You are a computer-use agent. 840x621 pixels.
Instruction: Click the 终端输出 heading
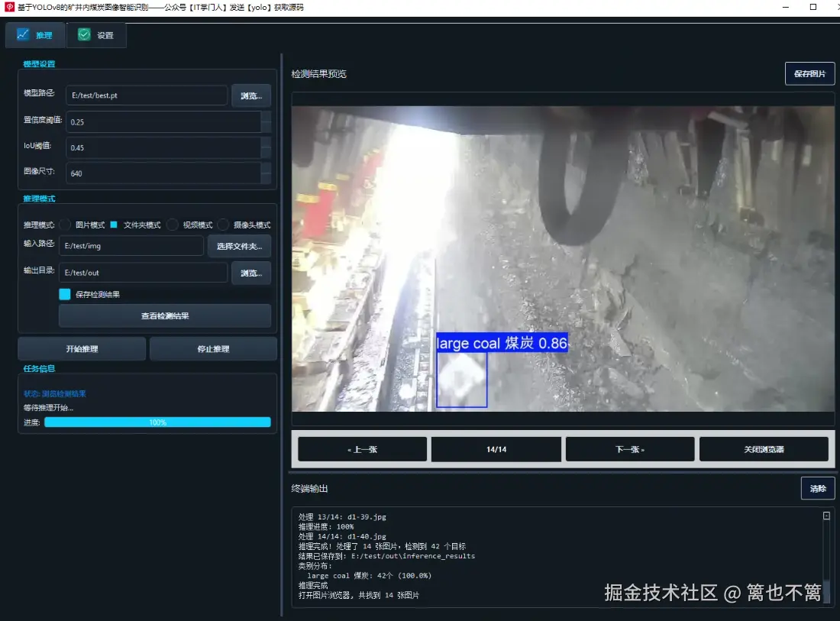pos(309,489)
